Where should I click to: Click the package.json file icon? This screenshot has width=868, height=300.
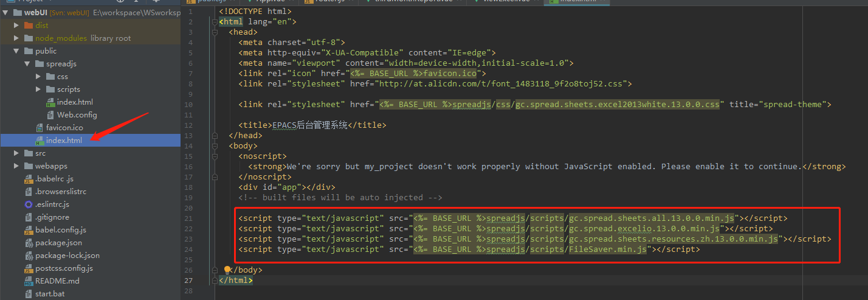pos(29,243)
